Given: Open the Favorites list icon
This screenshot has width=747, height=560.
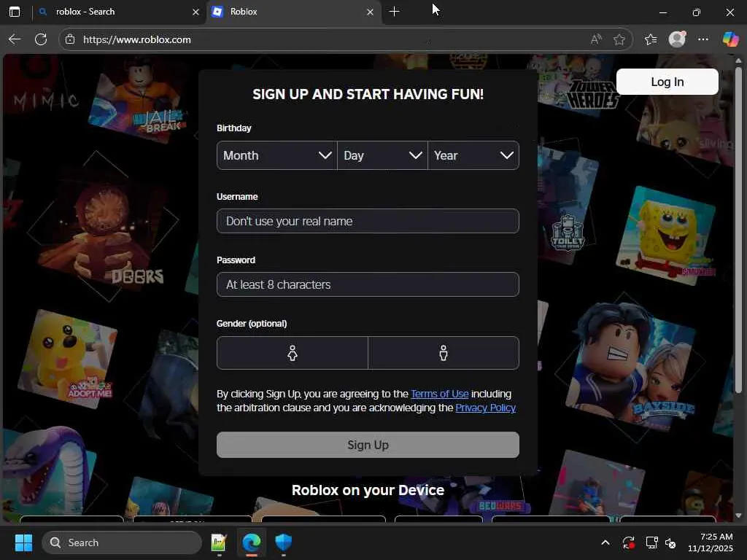Looking at the screenshot, I should pos(650,39).
